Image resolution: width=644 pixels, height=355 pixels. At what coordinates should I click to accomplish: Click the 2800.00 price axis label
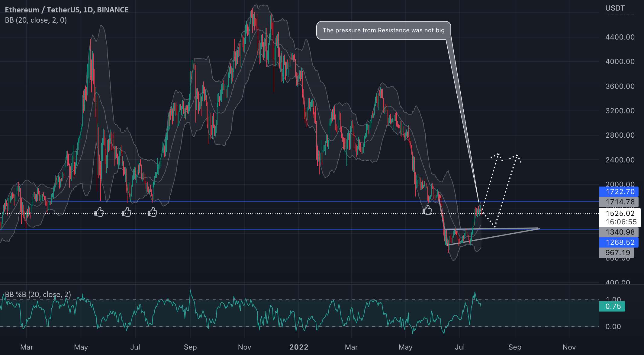(620, 135)
